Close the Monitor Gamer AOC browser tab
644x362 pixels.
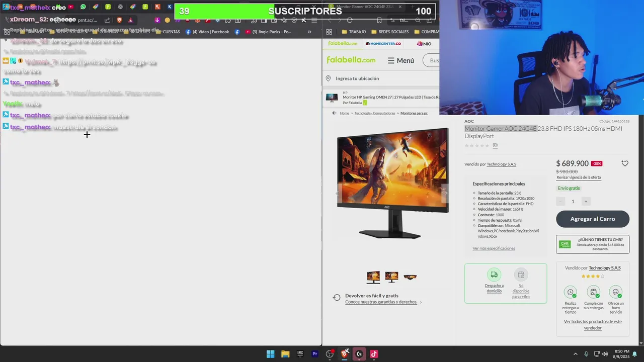point(400,7)
